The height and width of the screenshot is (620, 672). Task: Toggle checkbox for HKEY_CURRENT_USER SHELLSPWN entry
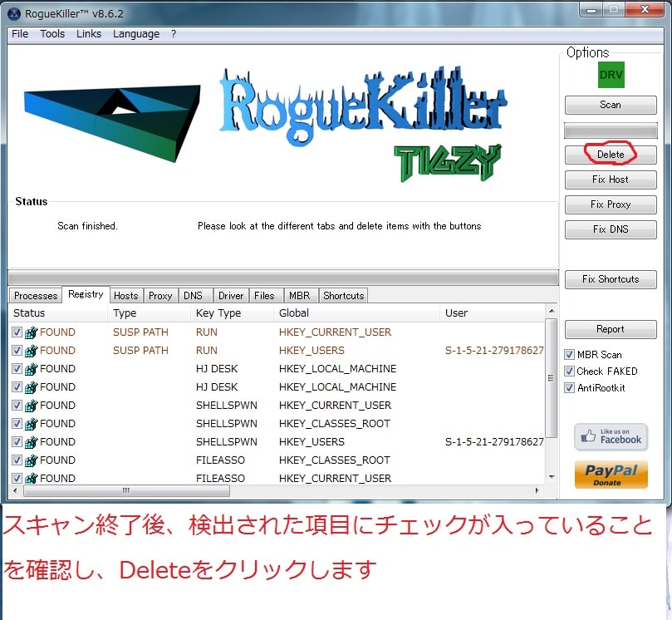(x=17, y=406)
